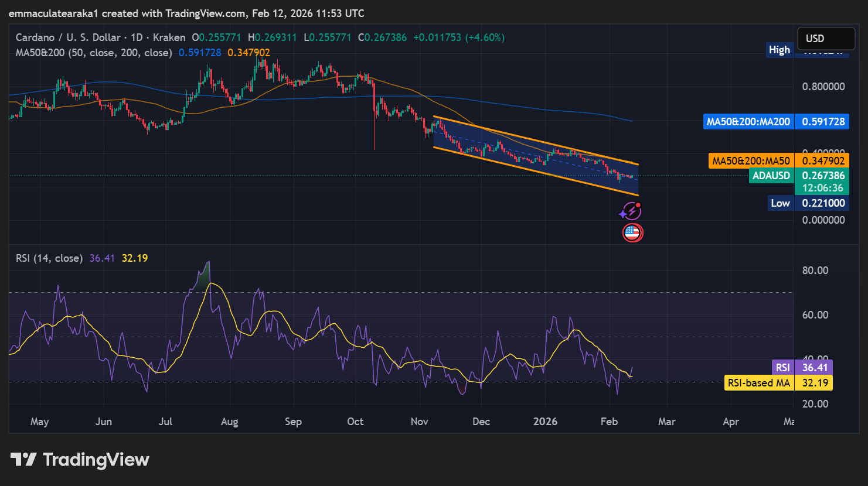
Task: Click the 2026 marker on time axis
Action: [x=545, y=422]
